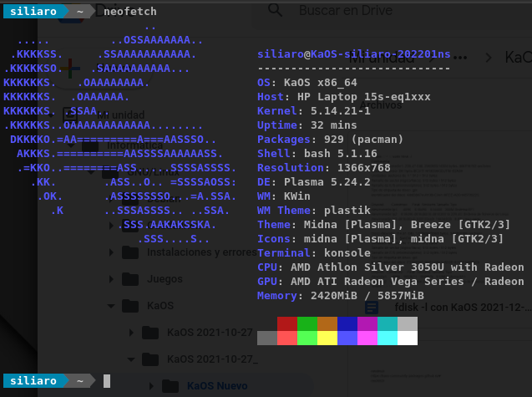Viewport: 532px width, 397px height.
Task: Select KaOS 2021-10-27 in the Drive tree
Action: [210, 333]
